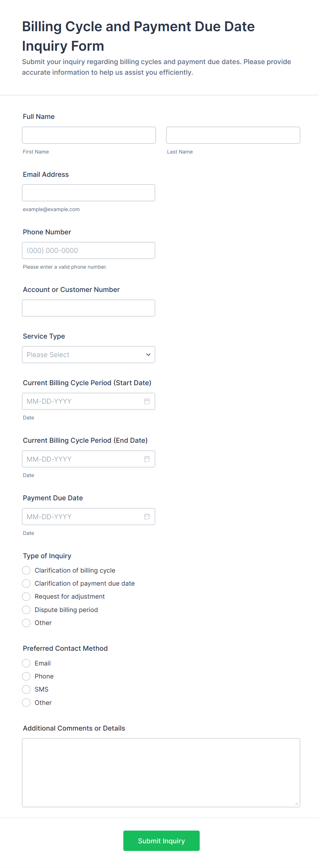Select Request for adjustment radio button
The image size is (319, 868).
point(26,597)
